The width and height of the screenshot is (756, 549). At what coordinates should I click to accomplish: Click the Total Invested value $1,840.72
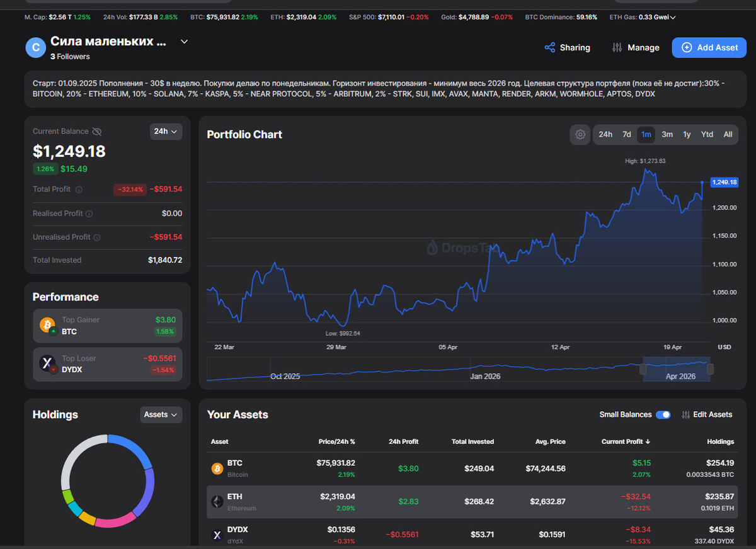[165, 260]
